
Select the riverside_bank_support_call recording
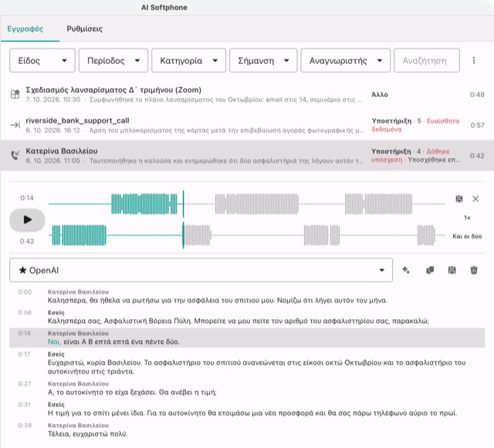(77, 120)
